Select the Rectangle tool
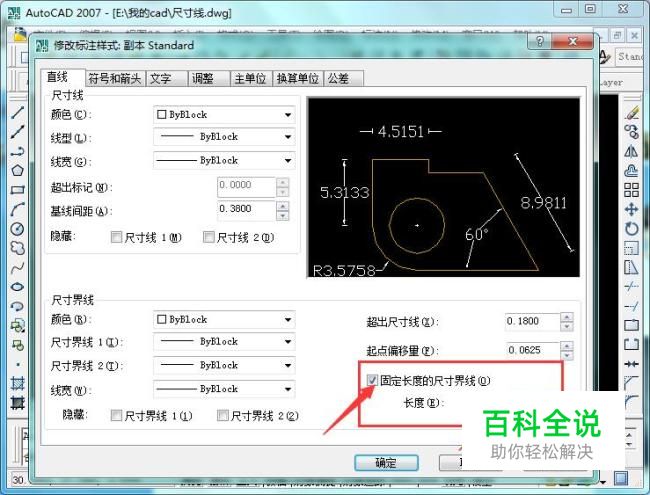 coord(17,190)
